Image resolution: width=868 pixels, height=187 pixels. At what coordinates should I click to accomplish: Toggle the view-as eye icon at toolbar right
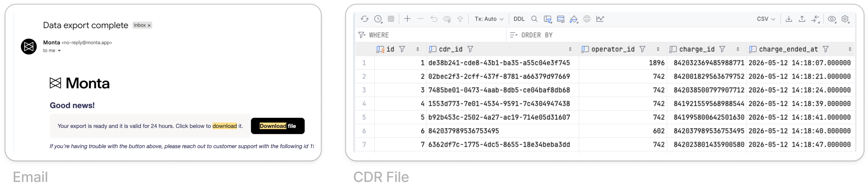[x=831, y=19]
